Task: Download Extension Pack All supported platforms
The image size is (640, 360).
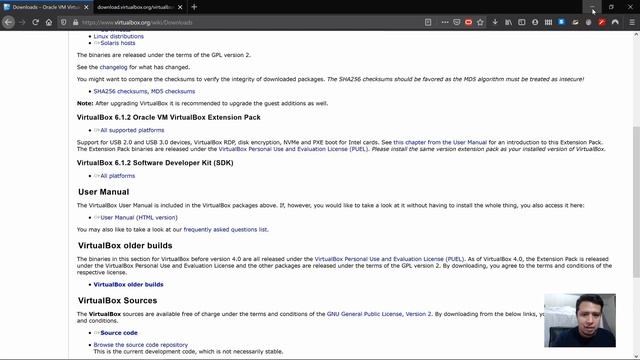Action: click(x=132, y=130)
